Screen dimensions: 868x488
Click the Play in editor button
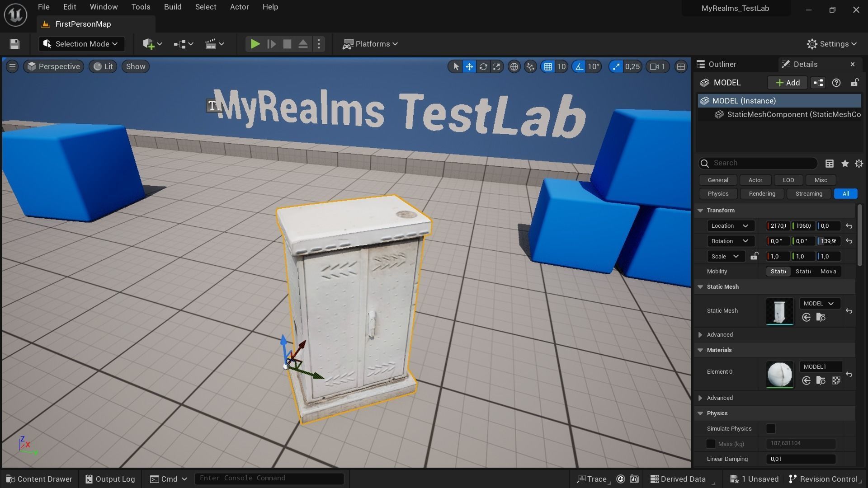[255, 44]
